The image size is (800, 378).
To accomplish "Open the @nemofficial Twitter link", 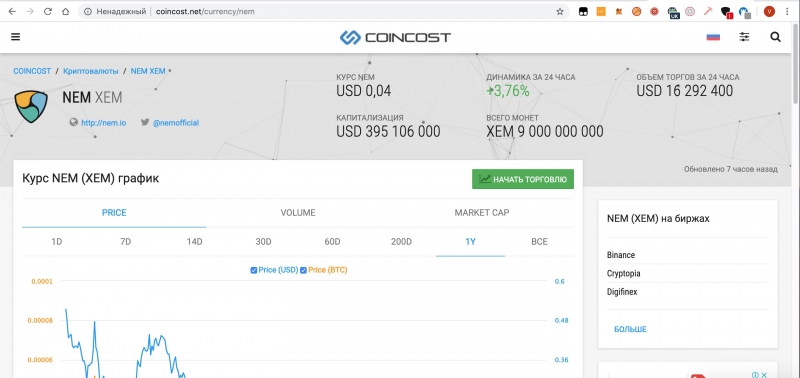I will coord(176,123).
